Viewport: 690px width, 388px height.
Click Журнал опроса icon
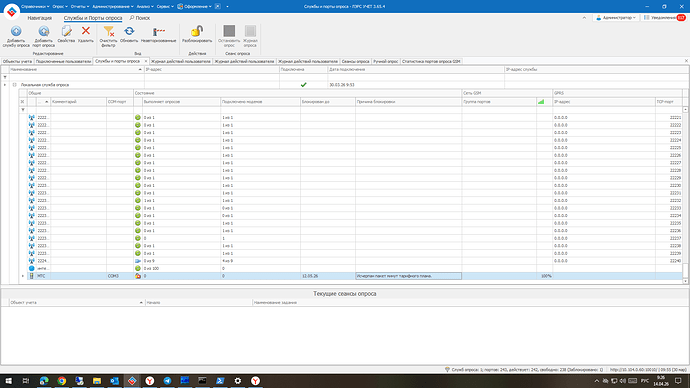tap(250, 31)
